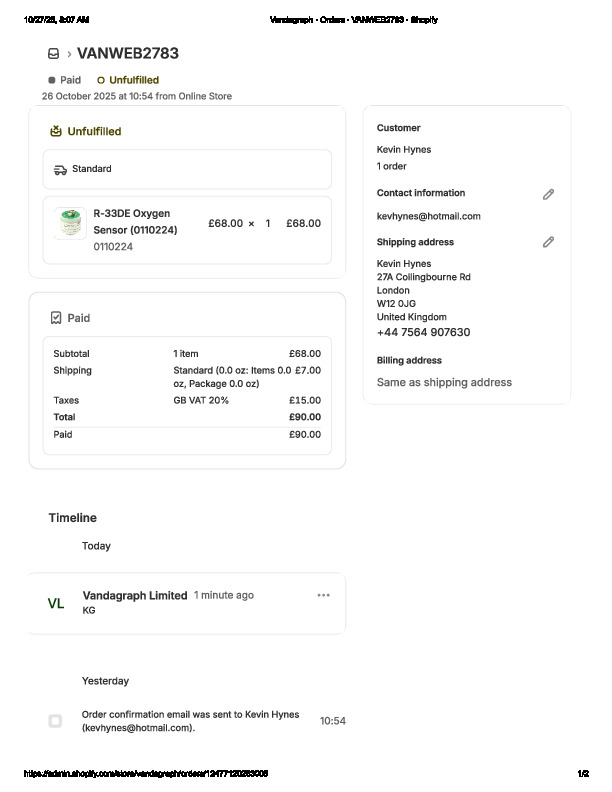612x792 pixels.
Task: Open the three-dot menu on timeline comment
Action: tap(323, 595)
